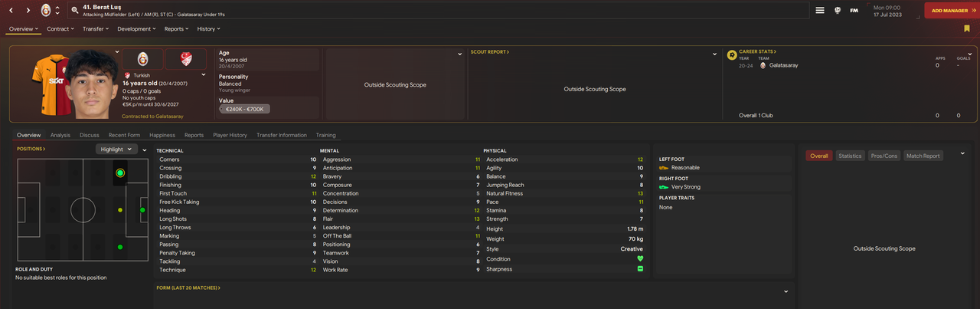Select the striker position dot on pitch

point(142,209)
